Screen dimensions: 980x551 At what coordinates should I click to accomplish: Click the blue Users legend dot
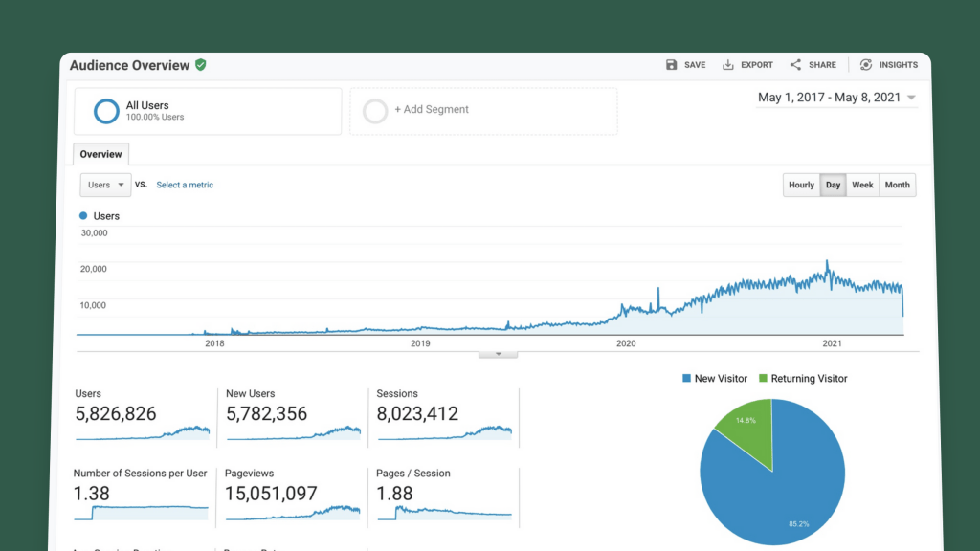(84, 216)
